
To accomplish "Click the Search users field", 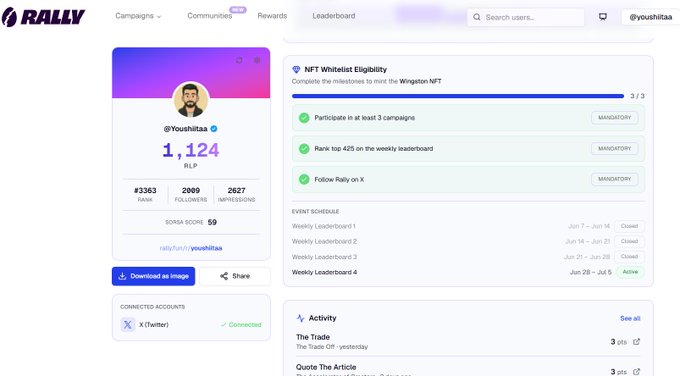I will tap(526, 17).
